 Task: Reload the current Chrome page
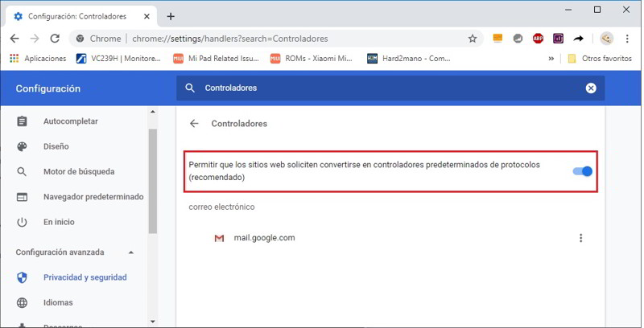coord(55,39)
